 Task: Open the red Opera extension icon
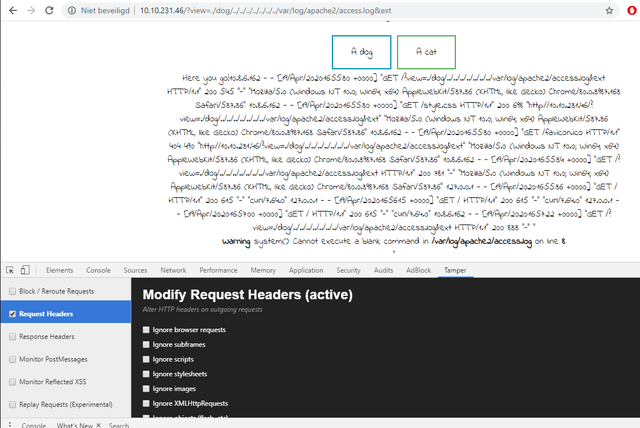click(632, 11)
